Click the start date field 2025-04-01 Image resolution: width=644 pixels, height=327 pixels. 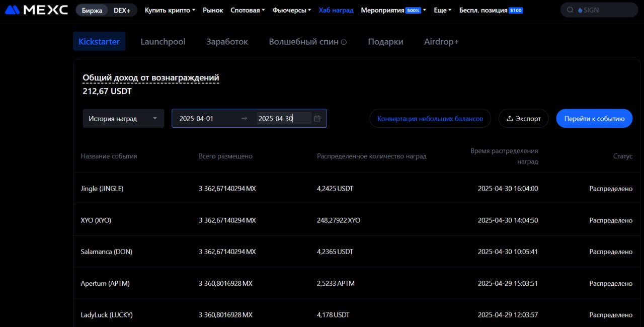click(x=196, y=119)
